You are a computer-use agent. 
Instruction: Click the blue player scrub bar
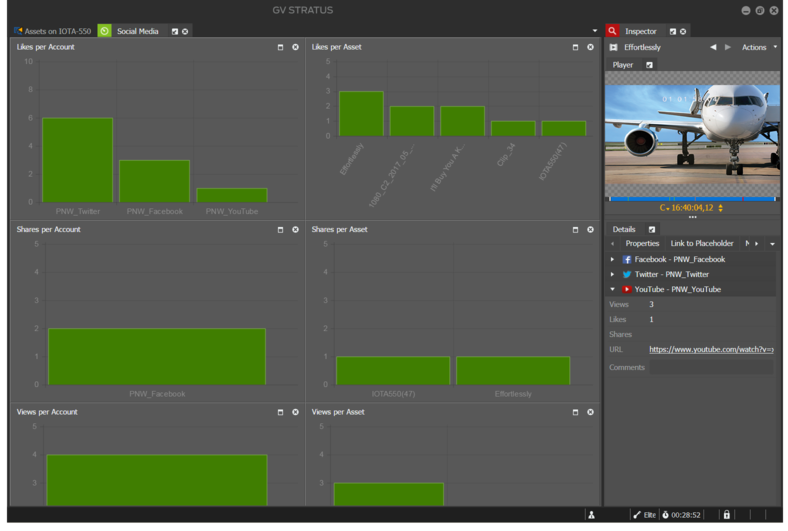coord(692,199)
